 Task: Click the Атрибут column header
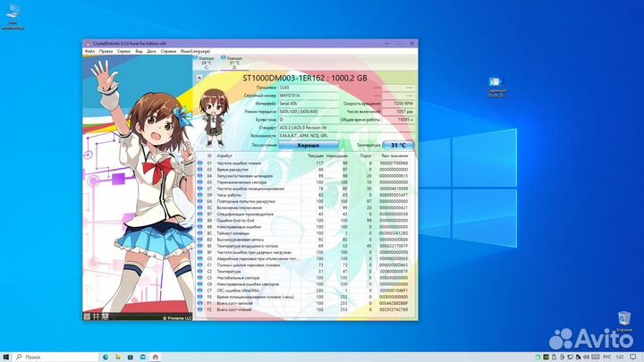point(225,156)
